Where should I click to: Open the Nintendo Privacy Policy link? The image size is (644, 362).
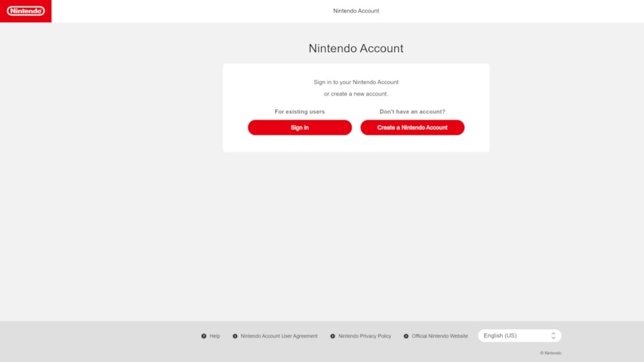[x=365, y=336]
